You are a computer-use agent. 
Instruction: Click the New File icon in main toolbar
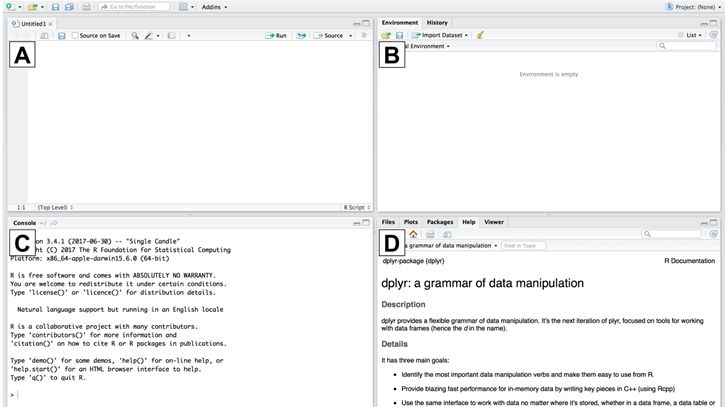[9, 7]
